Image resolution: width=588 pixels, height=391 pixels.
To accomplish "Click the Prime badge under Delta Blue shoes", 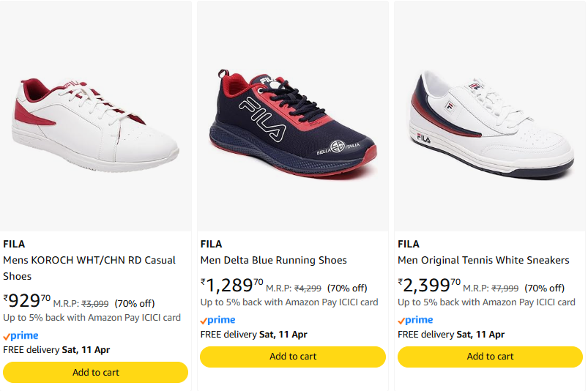I will [x=218, y=320].
